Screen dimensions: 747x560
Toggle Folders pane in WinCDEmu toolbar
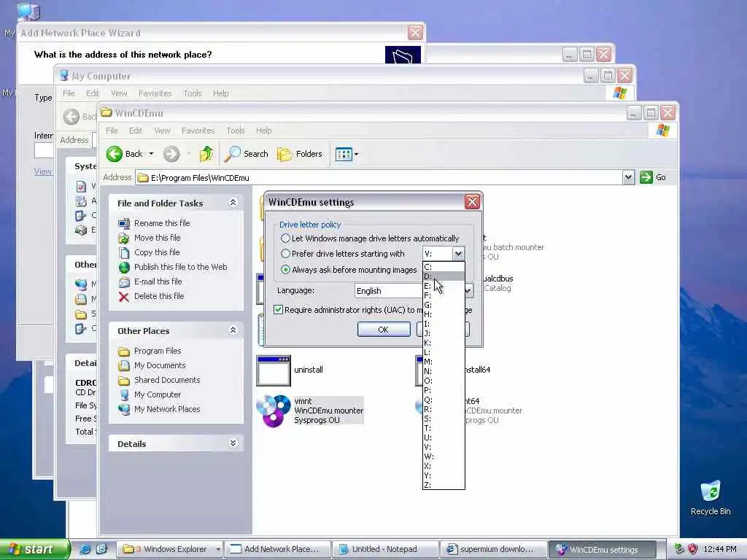click(x=300, y=154)
